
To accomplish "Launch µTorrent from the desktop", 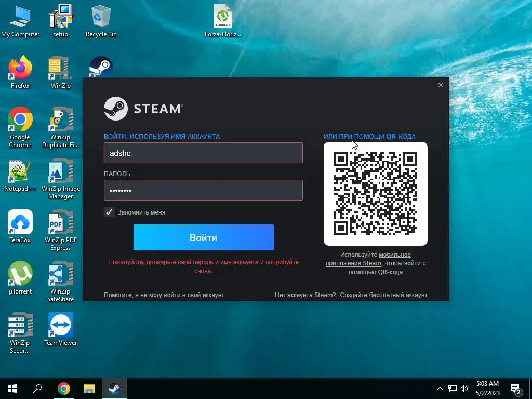I will click(20, 277).
